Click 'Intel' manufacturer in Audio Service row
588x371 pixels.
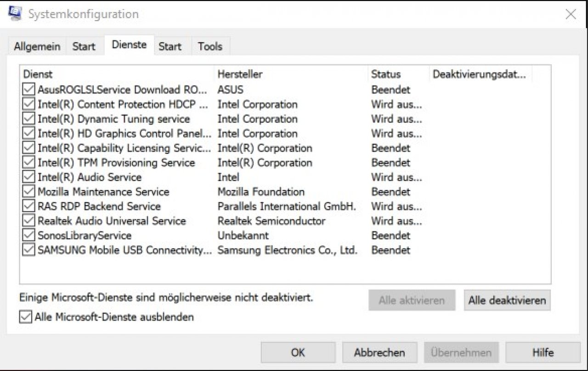tap(228, 177)
